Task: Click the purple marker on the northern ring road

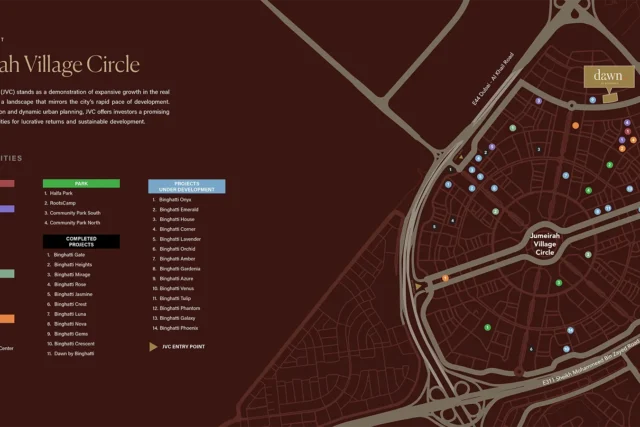Action: tap(537, 101)
